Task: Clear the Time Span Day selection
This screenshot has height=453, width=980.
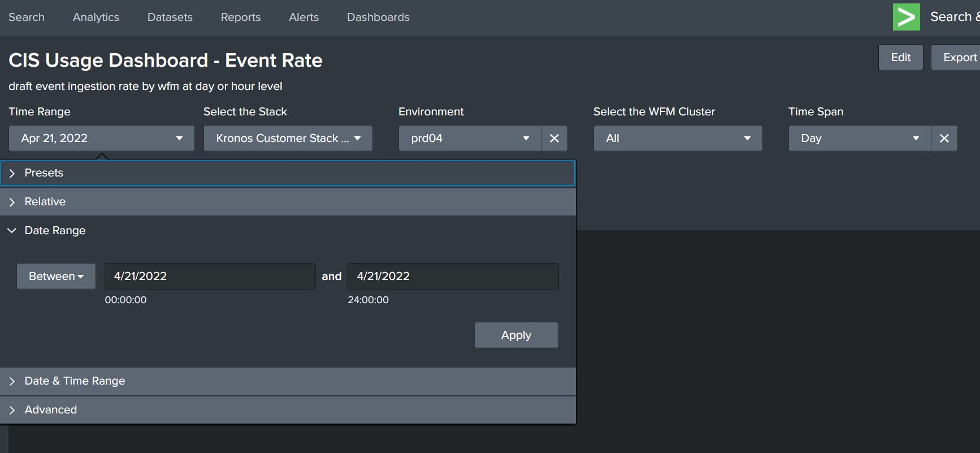Action: 944,139
